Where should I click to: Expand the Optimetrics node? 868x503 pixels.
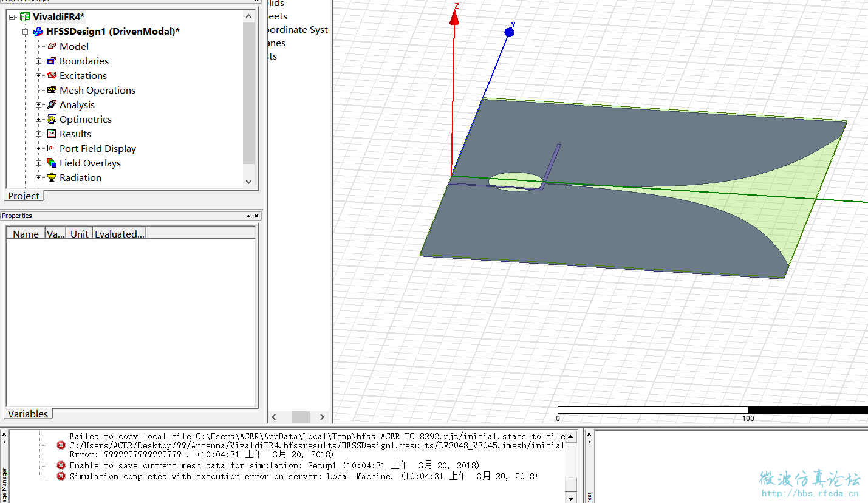(39, 119)
